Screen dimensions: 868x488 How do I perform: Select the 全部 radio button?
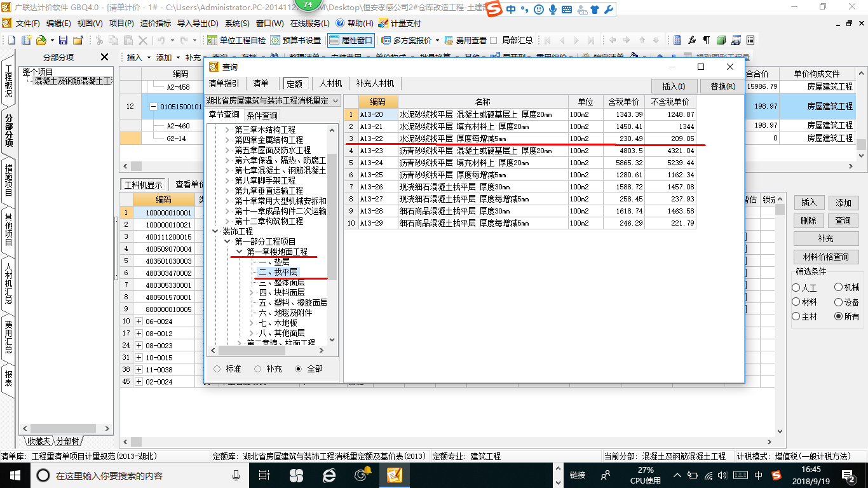pyautogui.click(x=299, y=369)
